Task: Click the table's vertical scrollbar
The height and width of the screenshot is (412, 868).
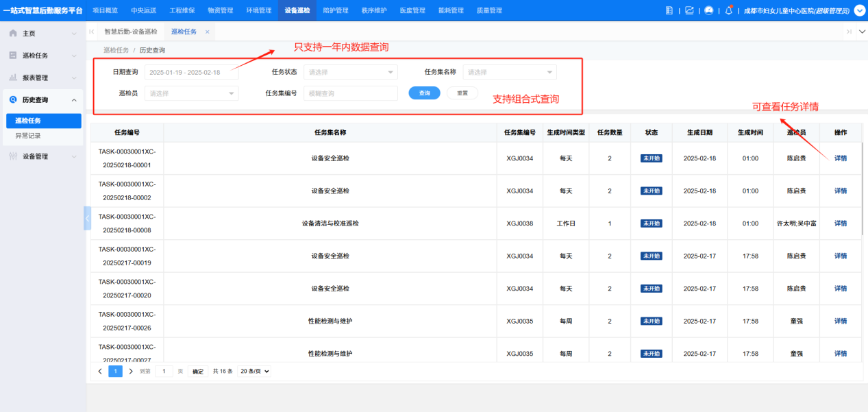Action: tap(863, 189)
